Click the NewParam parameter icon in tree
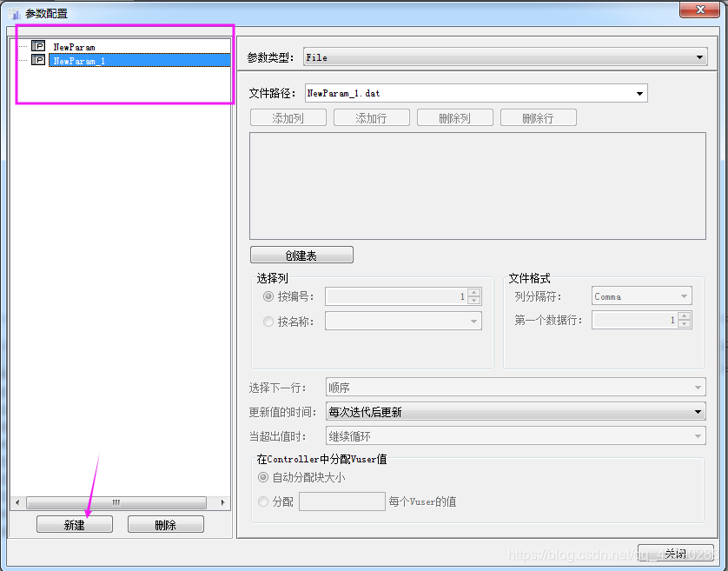The width and height of the screenshot is (728, 571). click(37, 45)
